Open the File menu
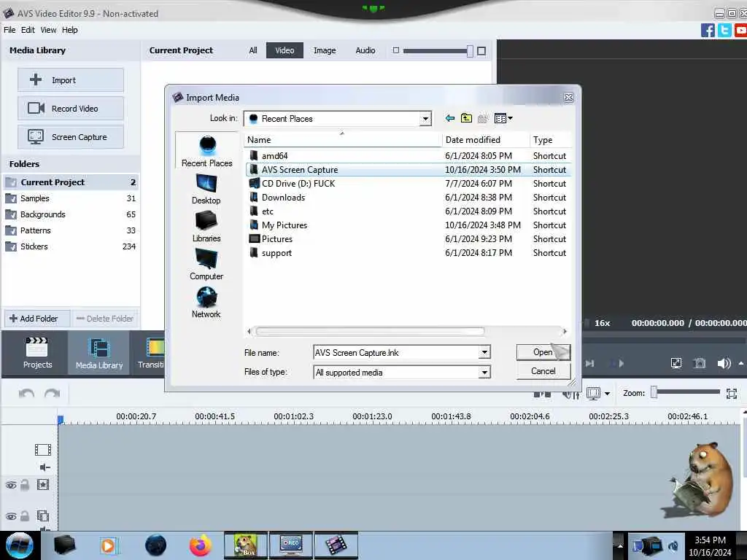Viewport: 747px width, 560px height. click(x=9, y=30)
